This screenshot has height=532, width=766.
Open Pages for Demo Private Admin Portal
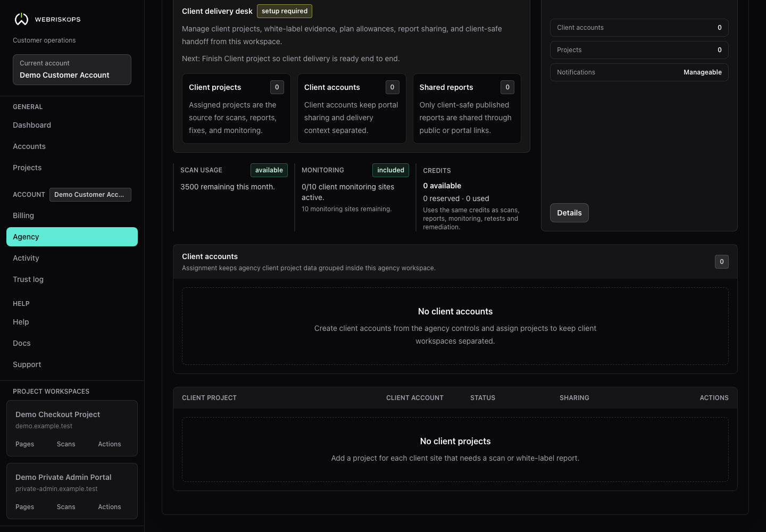coord(24,507)
